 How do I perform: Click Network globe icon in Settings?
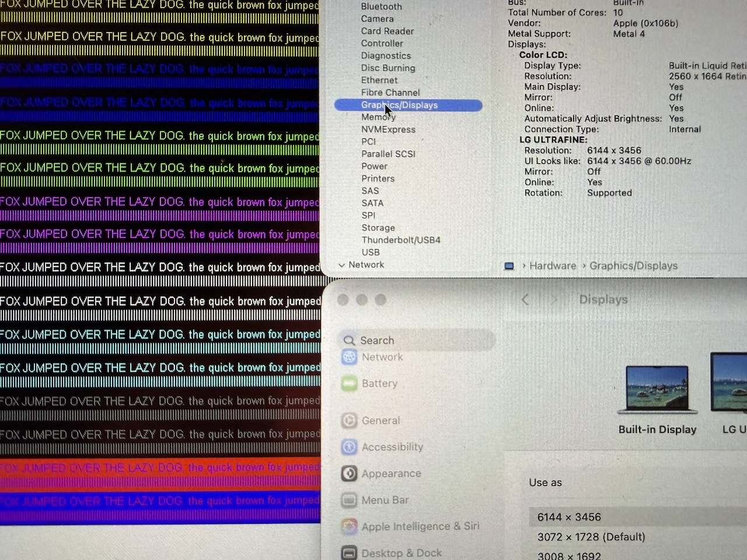click(349, 357)
